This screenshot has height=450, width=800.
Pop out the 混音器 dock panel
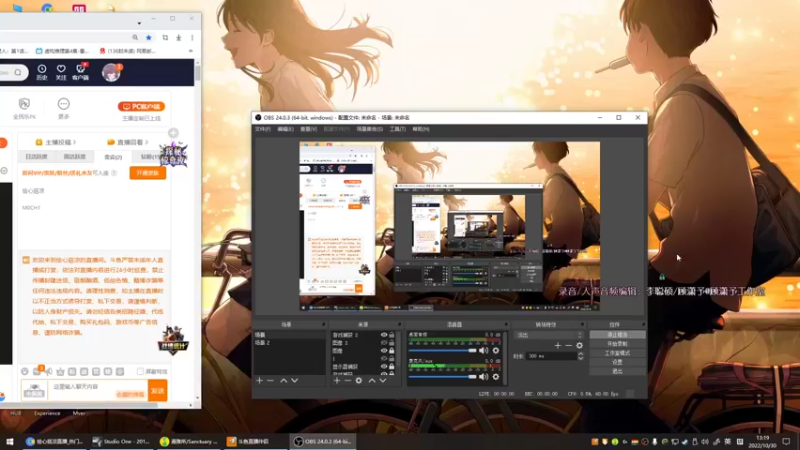pos(506,324)
